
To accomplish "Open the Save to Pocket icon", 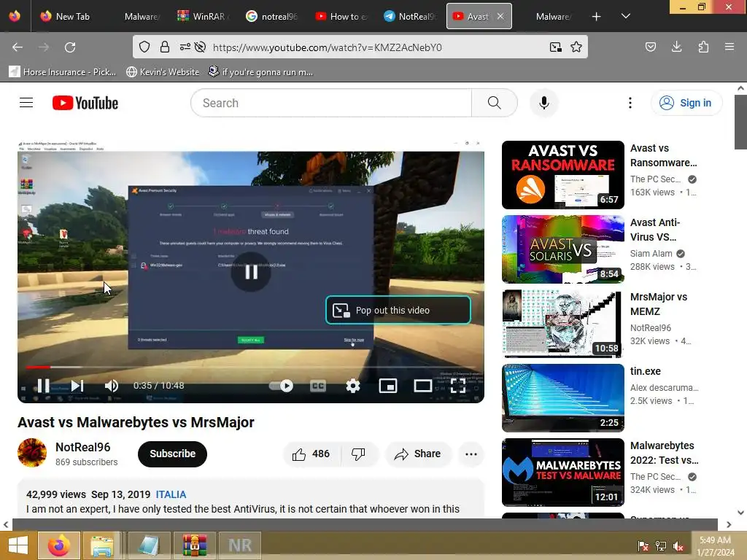I will [x=650, y=47].
